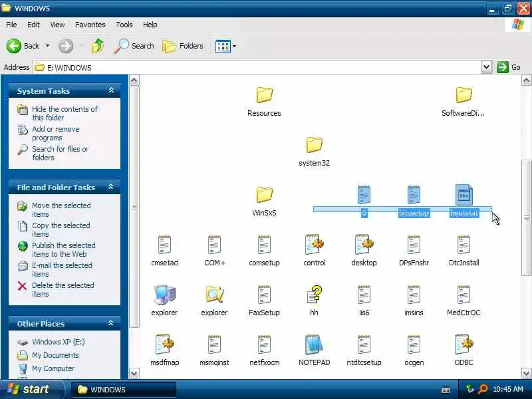Select the comsetup file icon
Screen dimensions: 532x399
point(264,244)
